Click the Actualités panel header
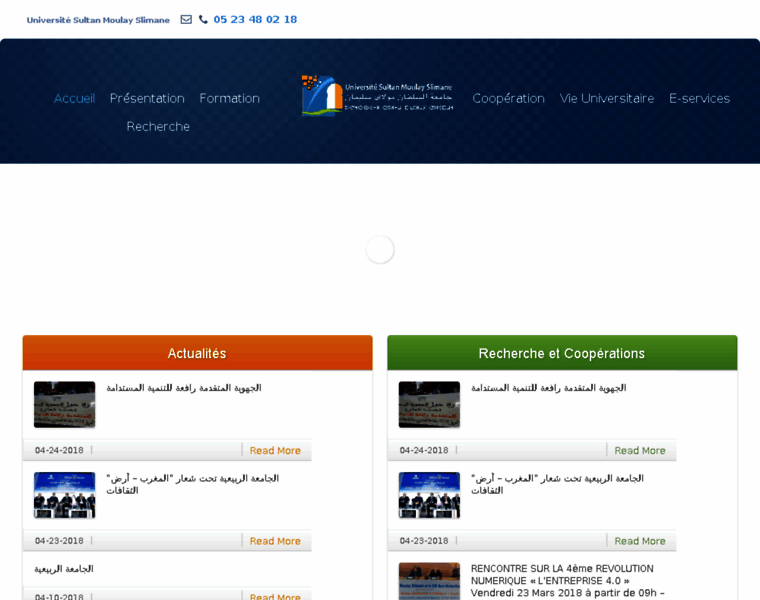The image size is (760, 600). pyautogui.click(x=197, y=353)
